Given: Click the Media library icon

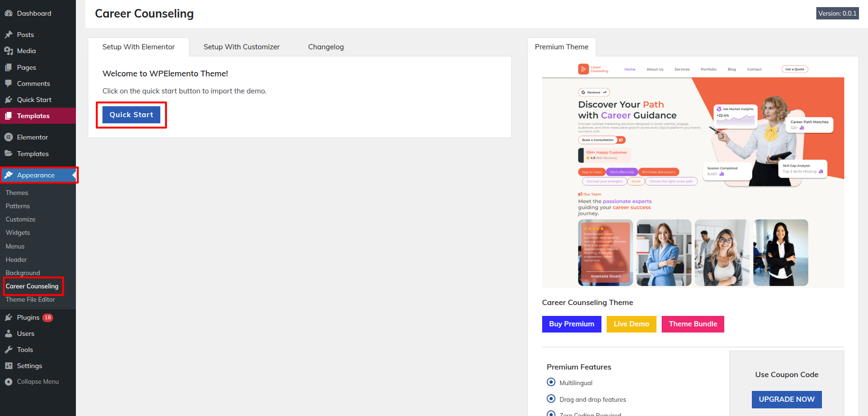Looking at the screenshot, I should [9, 51].
